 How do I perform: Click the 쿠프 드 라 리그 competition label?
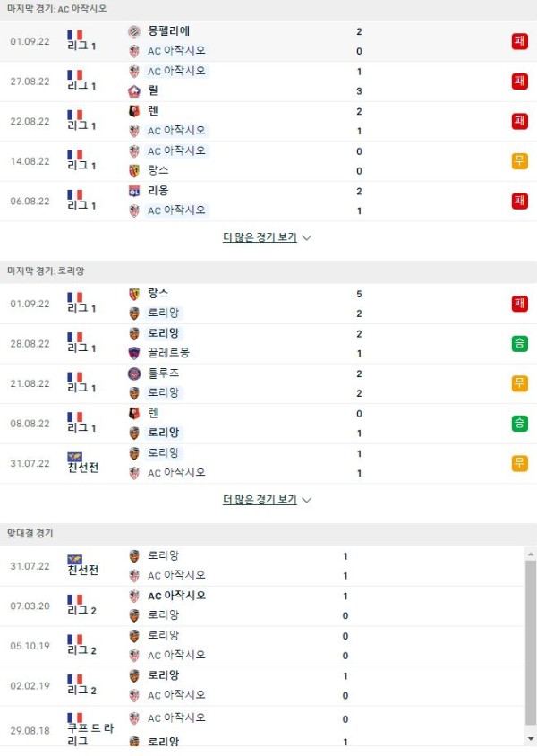90,735
